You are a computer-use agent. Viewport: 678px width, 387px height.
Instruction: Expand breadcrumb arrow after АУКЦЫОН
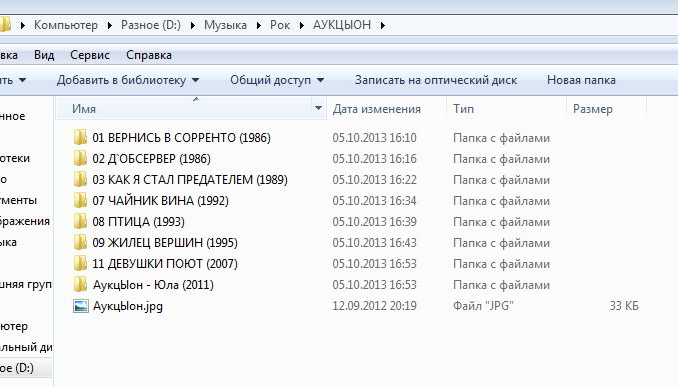383,26
